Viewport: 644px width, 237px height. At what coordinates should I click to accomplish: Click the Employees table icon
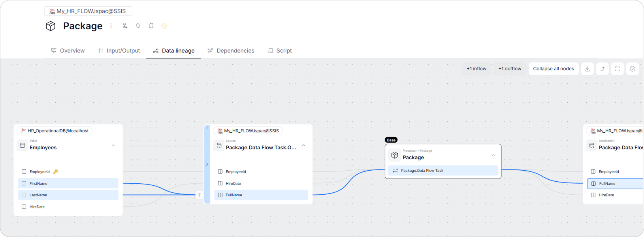(23, 145)
